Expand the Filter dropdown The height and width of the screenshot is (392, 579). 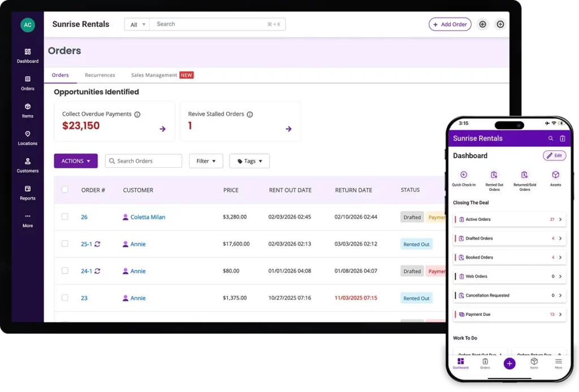[206, 161]
